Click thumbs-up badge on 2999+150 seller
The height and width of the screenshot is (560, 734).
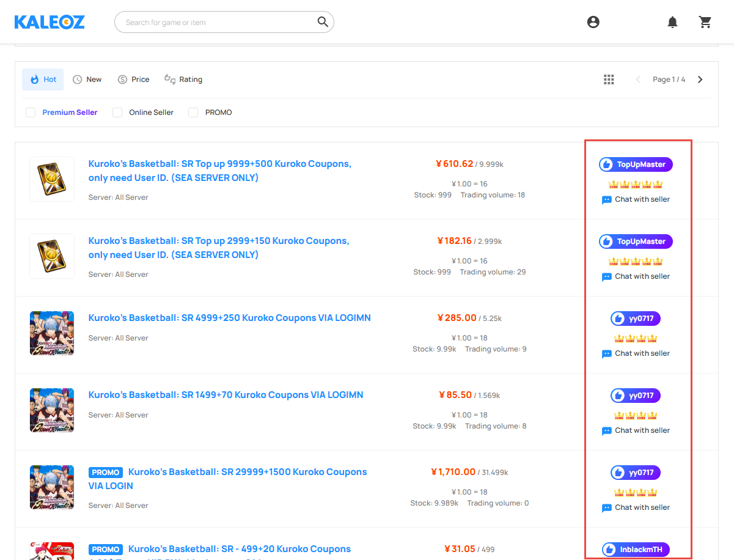pyautogui.click(x=606, y=241)
